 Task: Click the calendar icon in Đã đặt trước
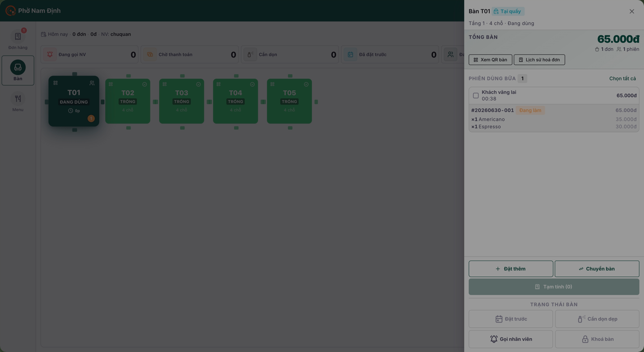coord(351,55)
